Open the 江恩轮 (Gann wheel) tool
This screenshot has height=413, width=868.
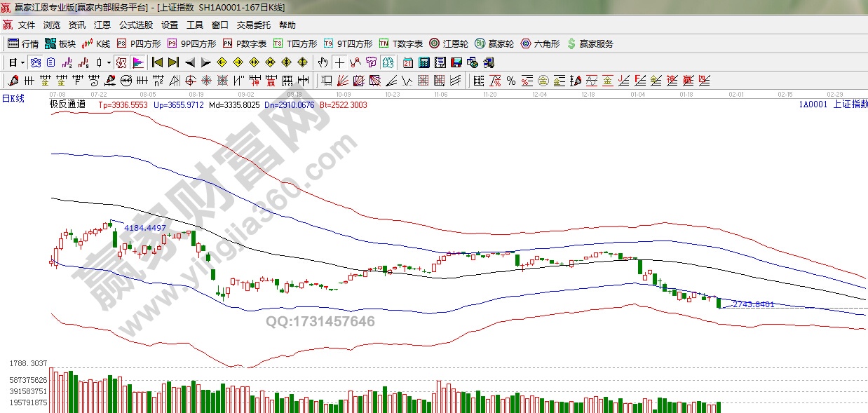(x=448, y=43)
